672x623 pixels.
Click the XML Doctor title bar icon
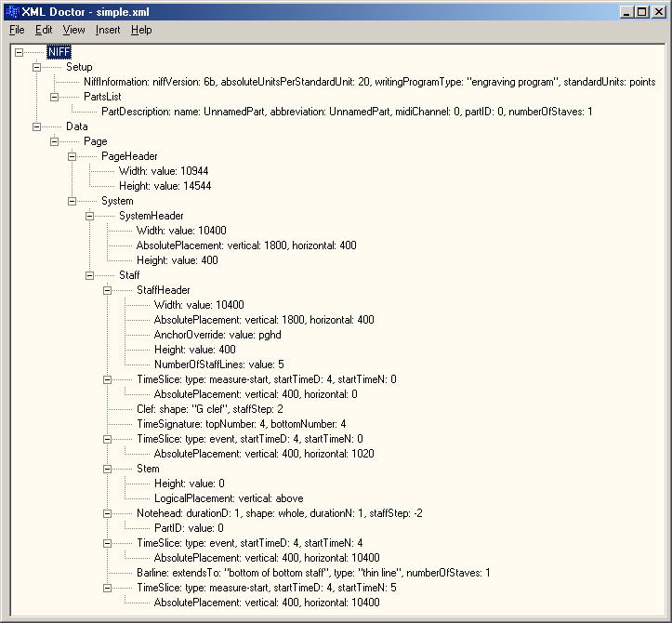coord(10,10)
